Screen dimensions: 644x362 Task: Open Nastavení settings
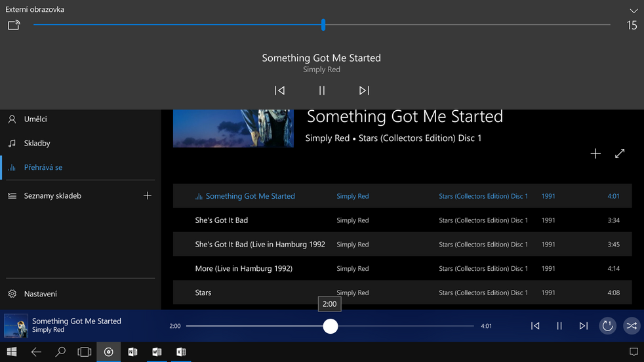[81, 294]
